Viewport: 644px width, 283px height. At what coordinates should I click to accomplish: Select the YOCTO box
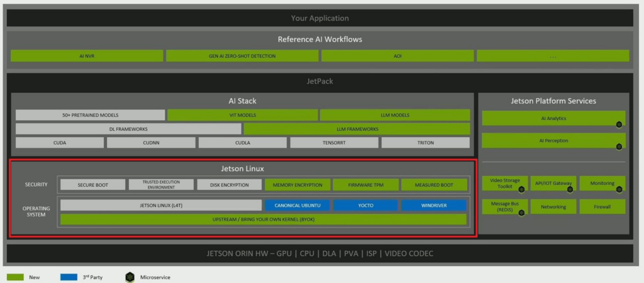coord(365,206)
